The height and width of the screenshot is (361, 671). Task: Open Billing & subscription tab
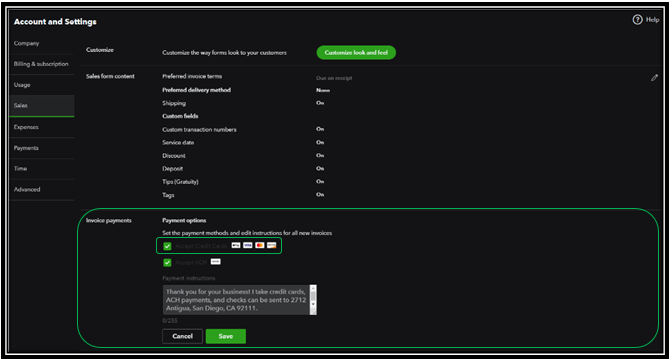[42, 64]
